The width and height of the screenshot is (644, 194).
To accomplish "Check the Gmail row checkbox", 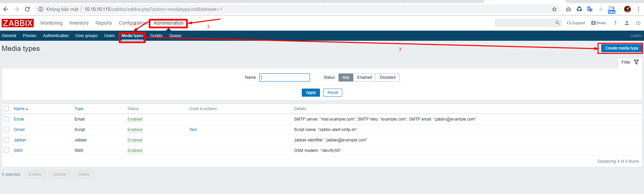I will click(x=6, y=129).
